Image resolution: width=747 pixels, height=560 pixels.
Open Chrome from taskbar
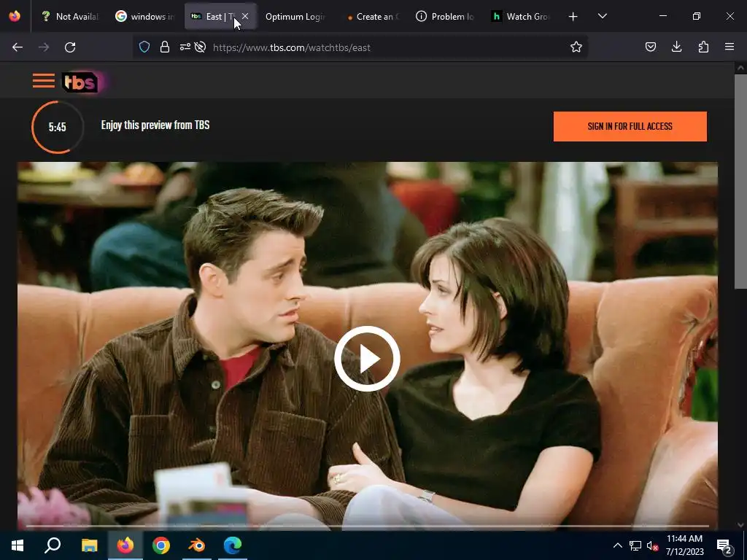tap(161, 545)
